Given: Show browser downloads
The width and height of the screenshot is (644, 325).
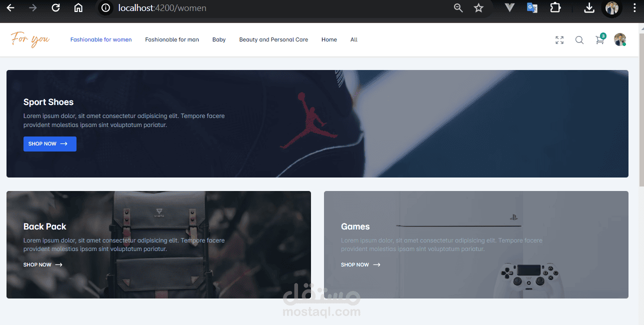Looking at the screenshot, I should (x=589, y=7).
